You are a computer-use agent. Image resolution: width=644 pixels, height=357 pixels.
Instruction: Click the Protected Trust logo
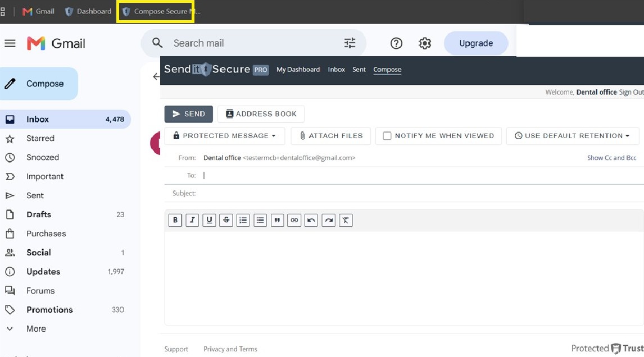607,349
